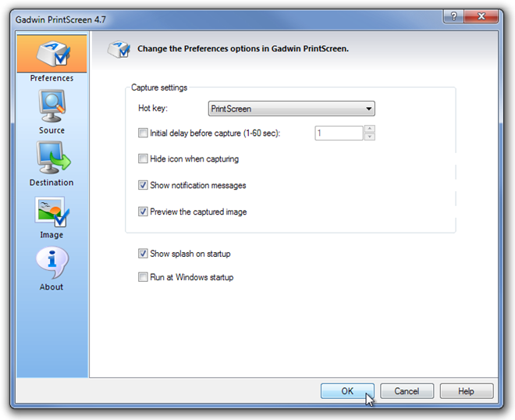Image resolution: width=515 pixels, height=420 pixels.
Task: Enable Run at Windows startup
Action: pyautogui.click(x=143, y=277)
